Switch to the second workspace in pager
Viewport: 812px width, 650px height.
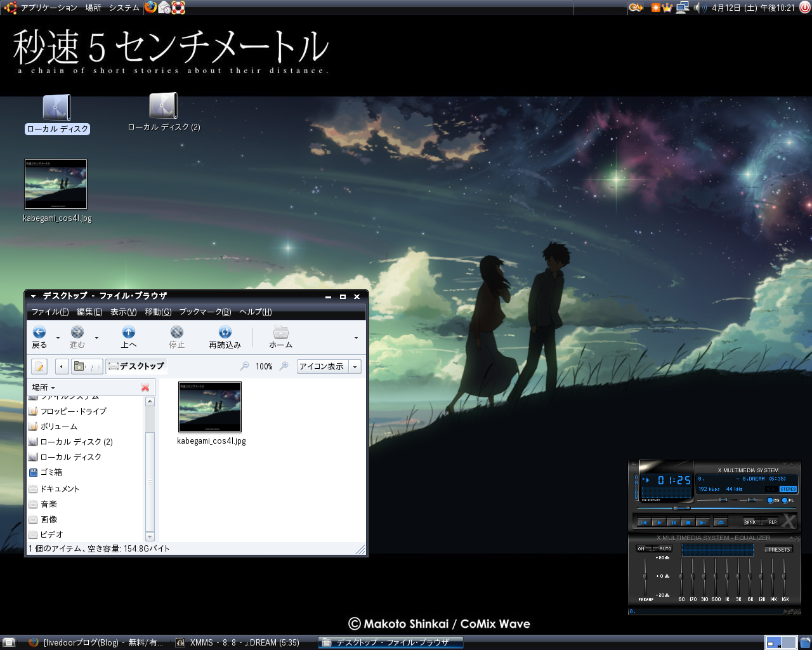pos(788,642)
